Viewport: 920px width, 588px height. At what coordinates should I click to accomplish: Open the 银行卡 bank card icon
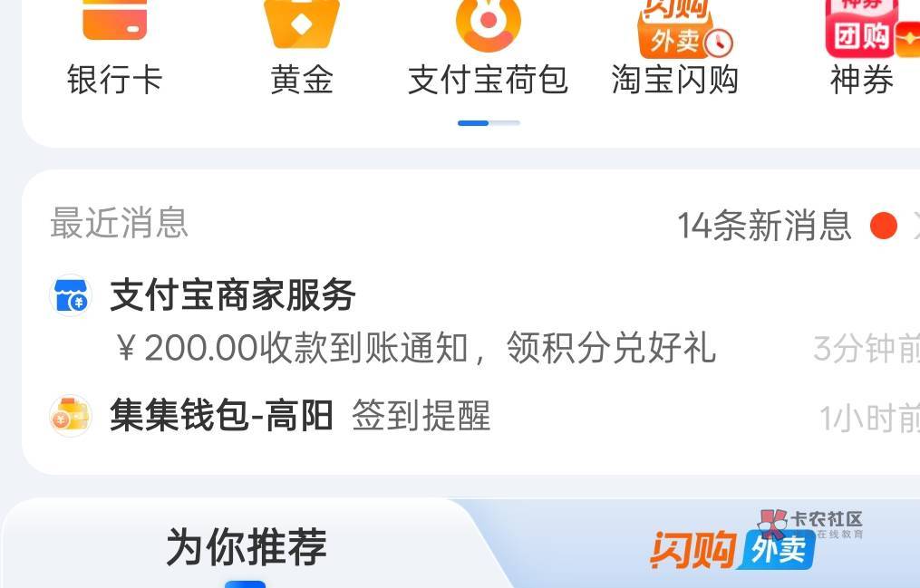coord(114,19)
